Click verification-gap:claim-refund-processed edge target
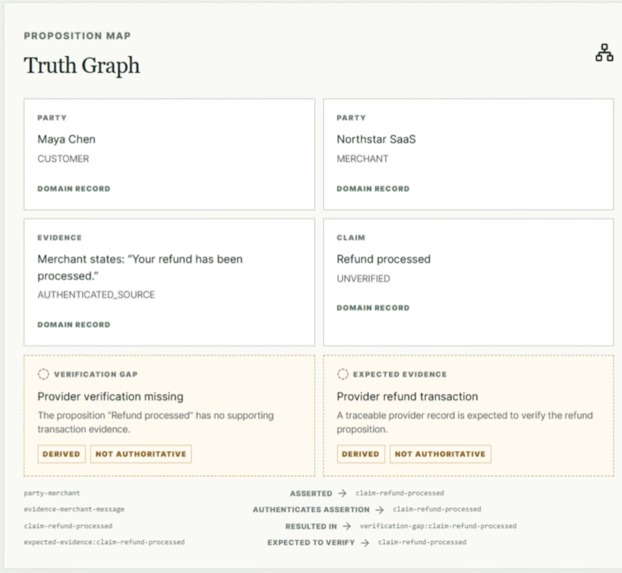Viewport: 622px width, 573px height. [438, 526]
